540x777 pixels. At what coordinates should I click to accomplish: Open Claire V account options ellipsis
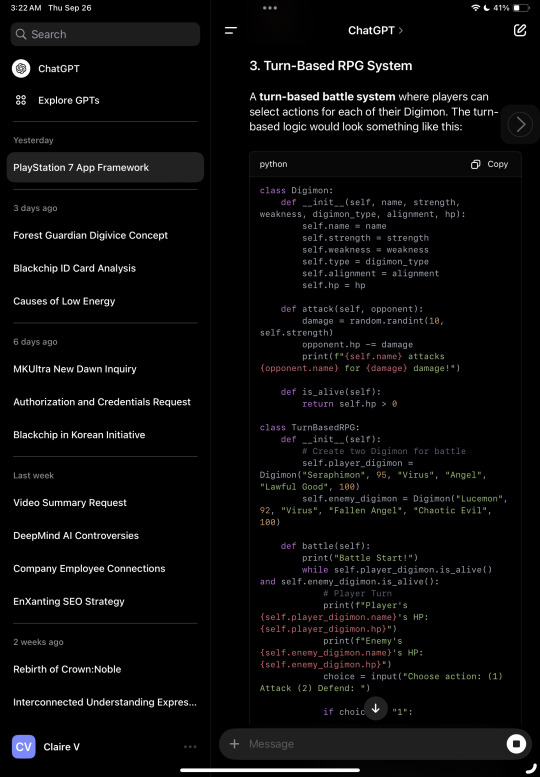190,747
